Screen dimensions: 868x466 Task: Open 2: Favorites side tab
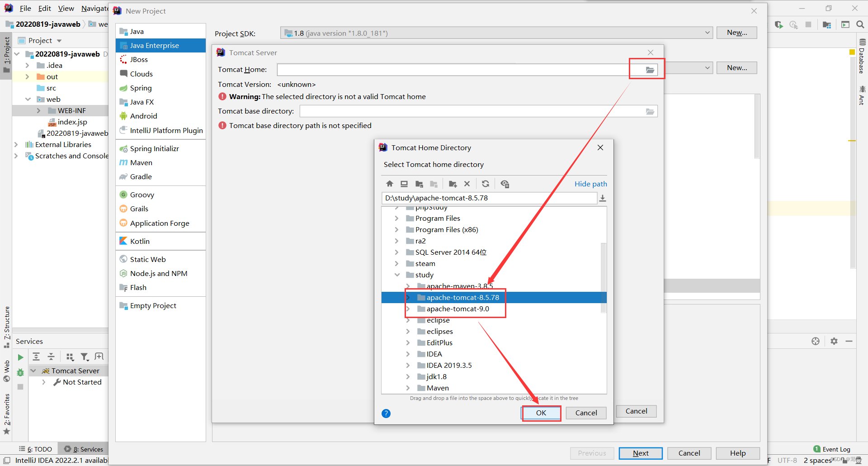click(x=7, y=414)
